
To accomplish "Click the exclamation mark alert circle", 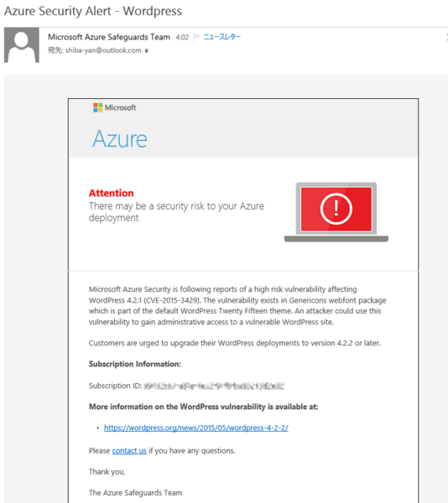I will pyautogui.click(x=336, y=209).
